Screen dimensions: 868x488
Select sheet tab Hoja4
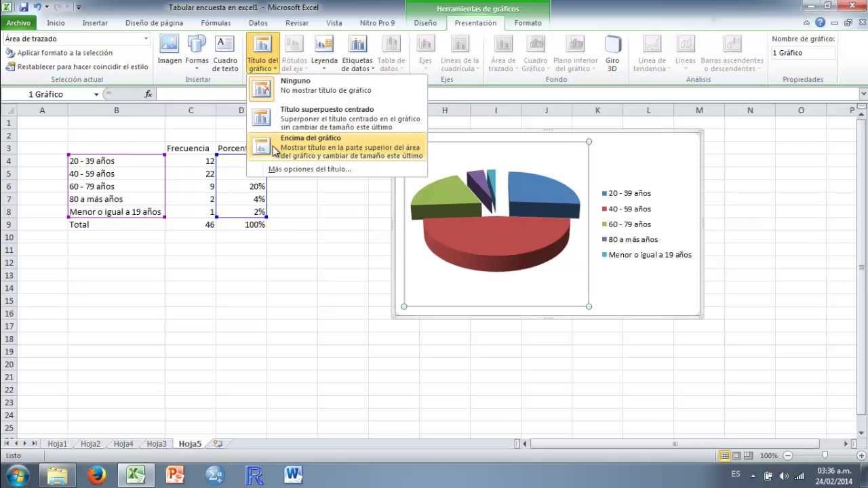click(x=123, y=444)
